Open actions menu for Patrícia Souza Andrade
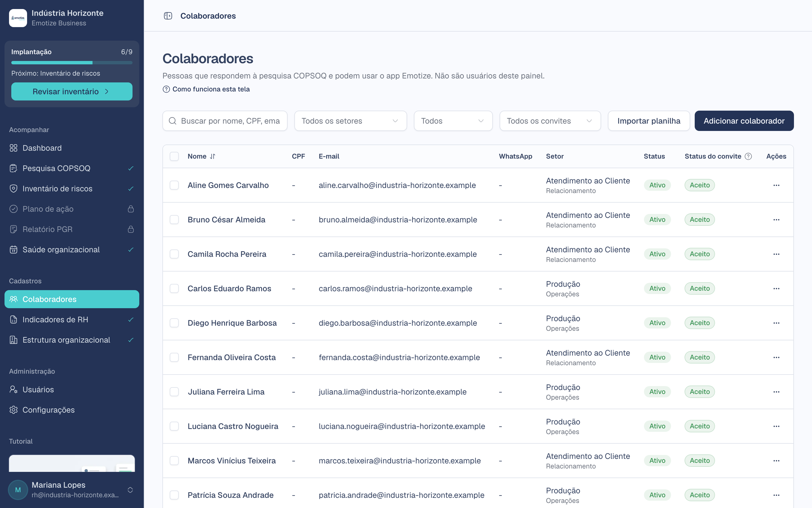 (x=776, y=495)
